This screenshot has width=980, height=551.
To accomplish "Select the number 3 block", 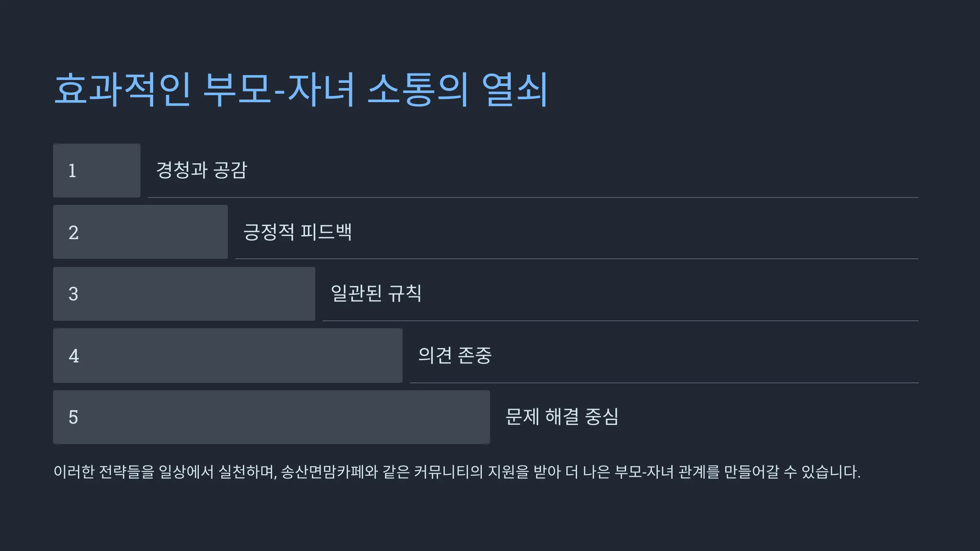I will point(184,294).
